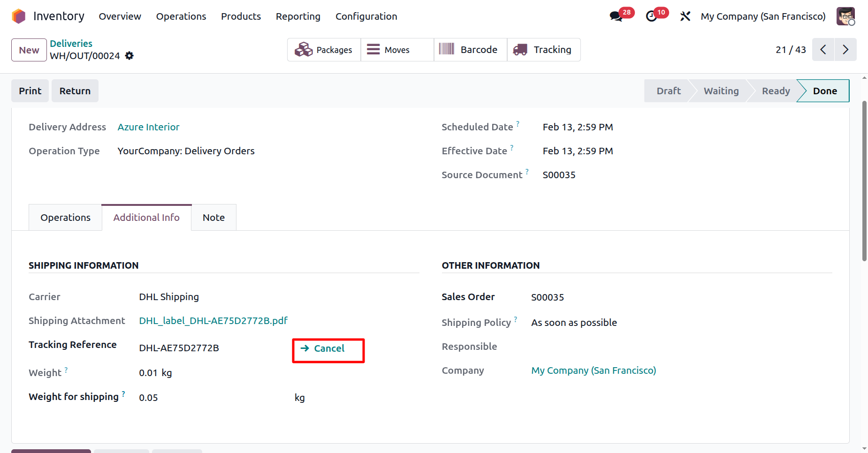This screenshot has height=453, width=868.
Task: Click the Azure Interior delivery address link
Action: (148, 127)
